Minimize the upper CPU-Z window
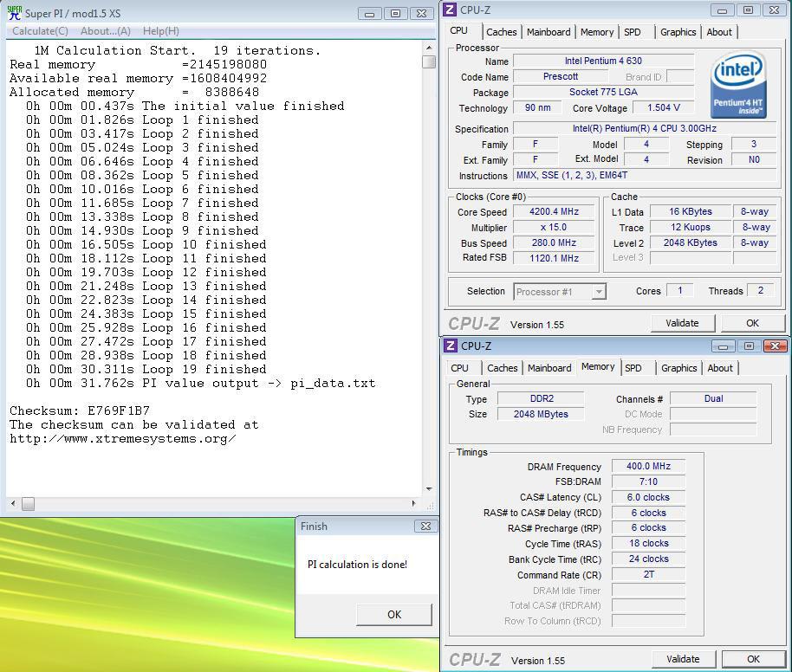The height and width of the screenshot is (672, 792). click(x=723, y=10)
